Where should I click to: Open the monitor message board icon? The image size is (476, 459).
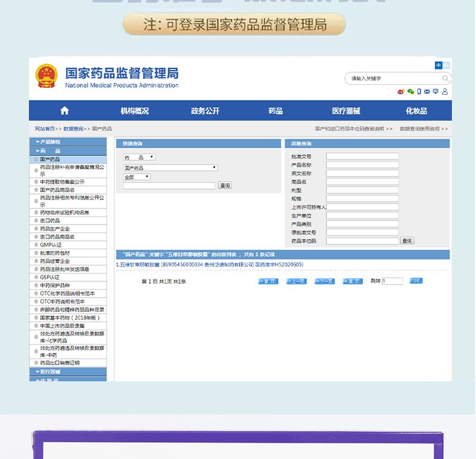tap(436, 92)
